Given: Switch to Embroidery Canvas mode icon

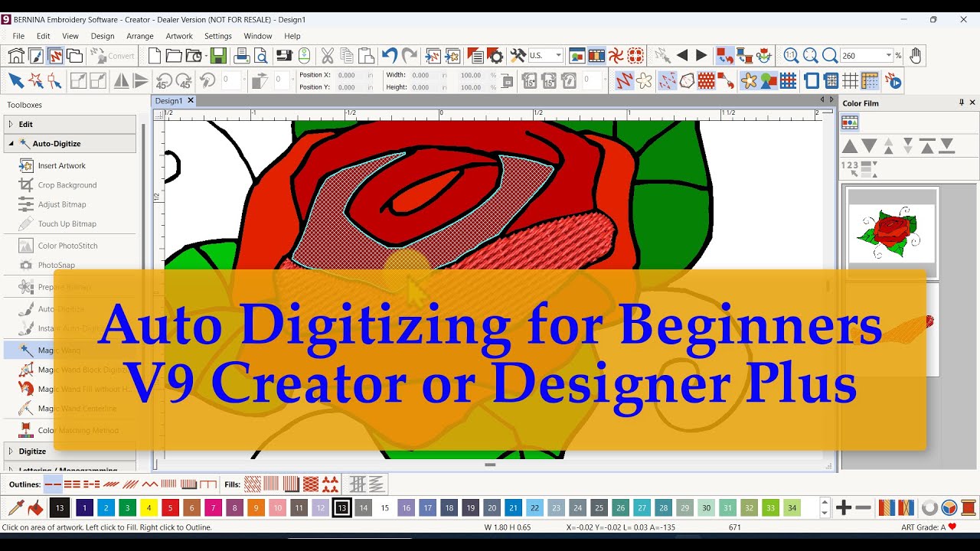Looking at the screenshot, I should tap(55, 55).
